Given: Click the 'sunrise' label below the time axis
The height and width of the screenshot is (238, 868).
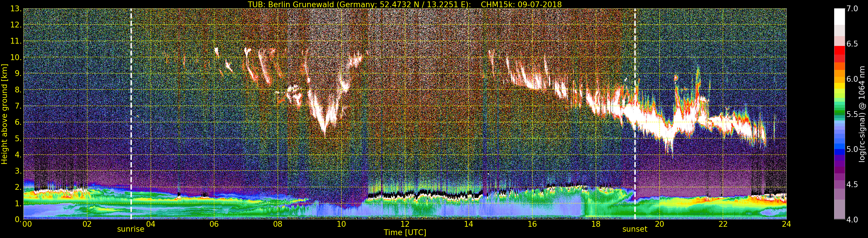Looking at the screenshot, I should 131,229.
